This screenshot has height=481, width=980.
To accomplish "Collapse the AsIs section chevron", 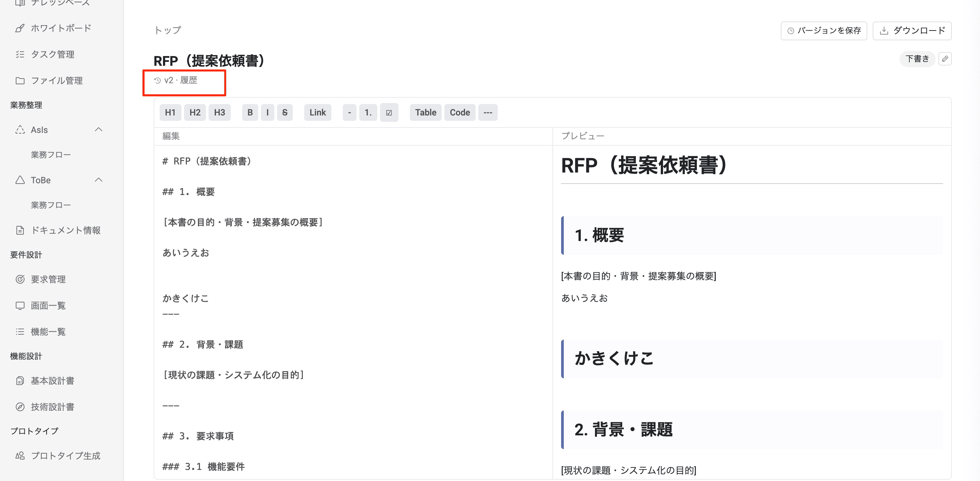I will click(99, 130).
